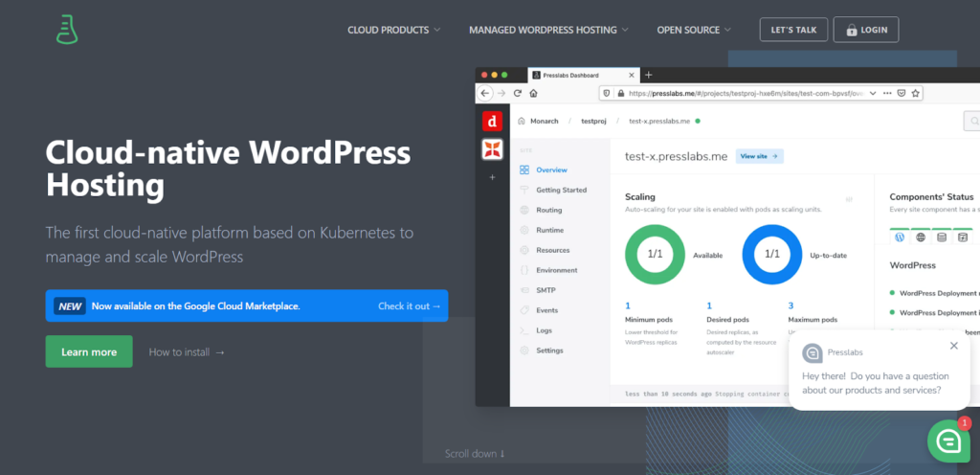
Task: Click the View site button
Action: tap(759, 156)
